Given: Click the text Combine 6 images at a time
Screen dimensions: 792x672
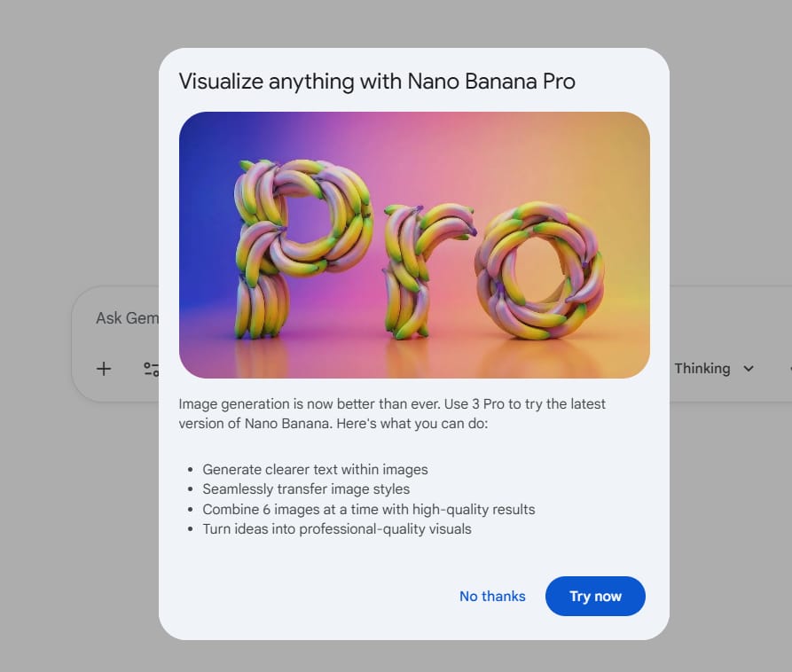Looking at the screenshot, I should 290,510.
